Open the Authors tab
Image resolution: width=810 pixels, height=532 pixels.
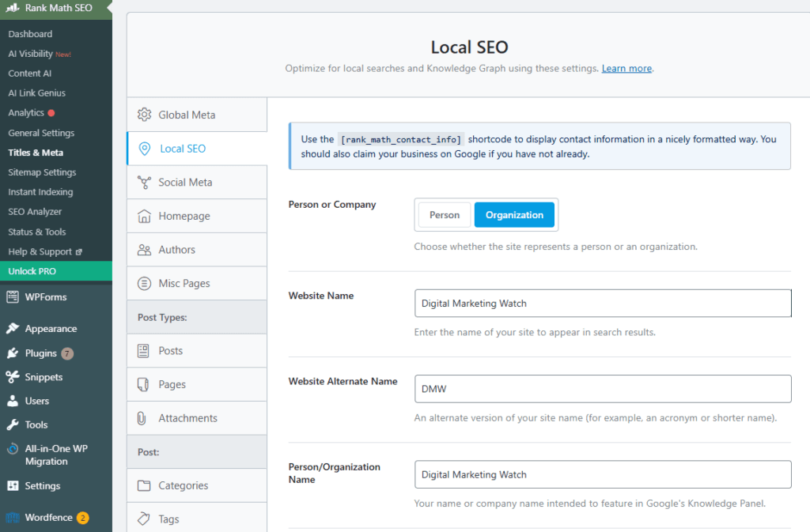[197, 250]
